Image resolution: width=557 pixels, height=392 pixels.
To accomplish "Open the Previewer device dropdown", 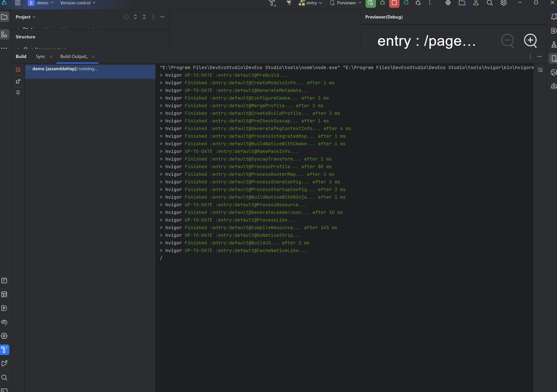I will [x=346, y=3].
